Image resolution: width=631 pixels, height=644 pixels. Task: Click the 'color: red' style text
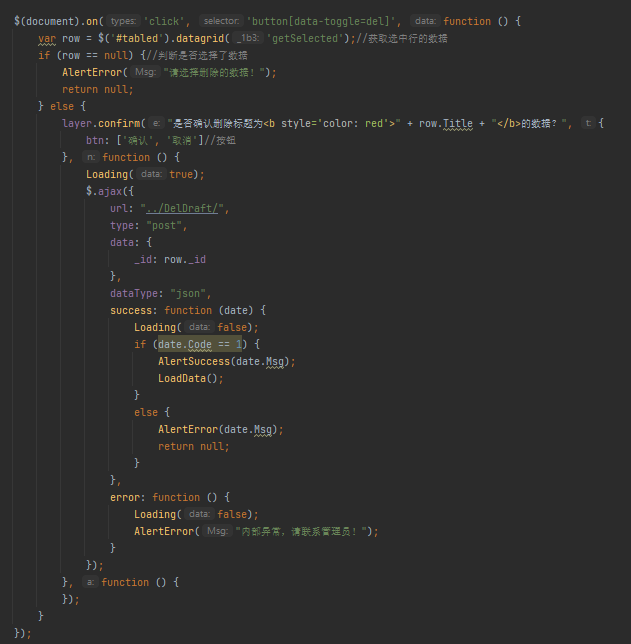coord(353,124)
